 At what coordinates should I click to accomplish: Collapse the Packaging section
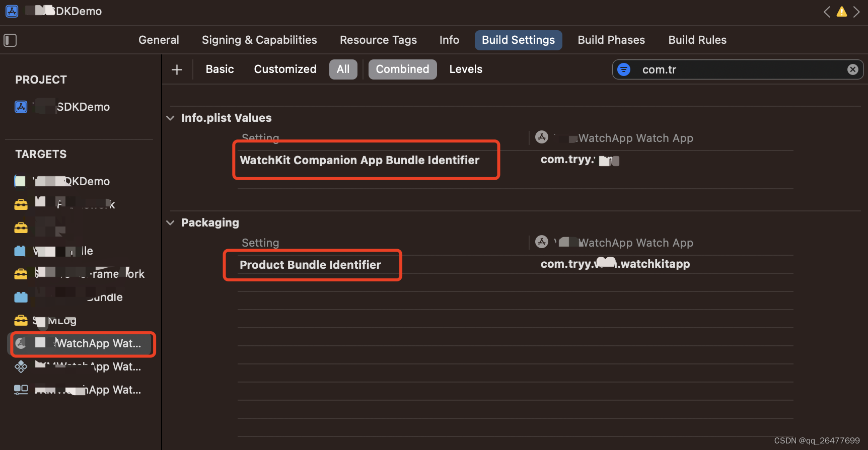point(170,222)
